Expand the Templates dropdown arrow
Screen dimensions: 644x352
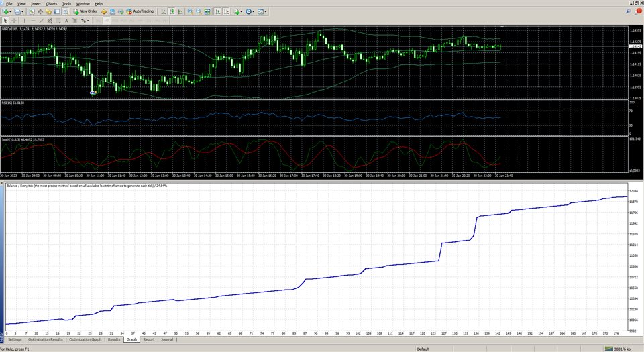[x=266, y=11]
